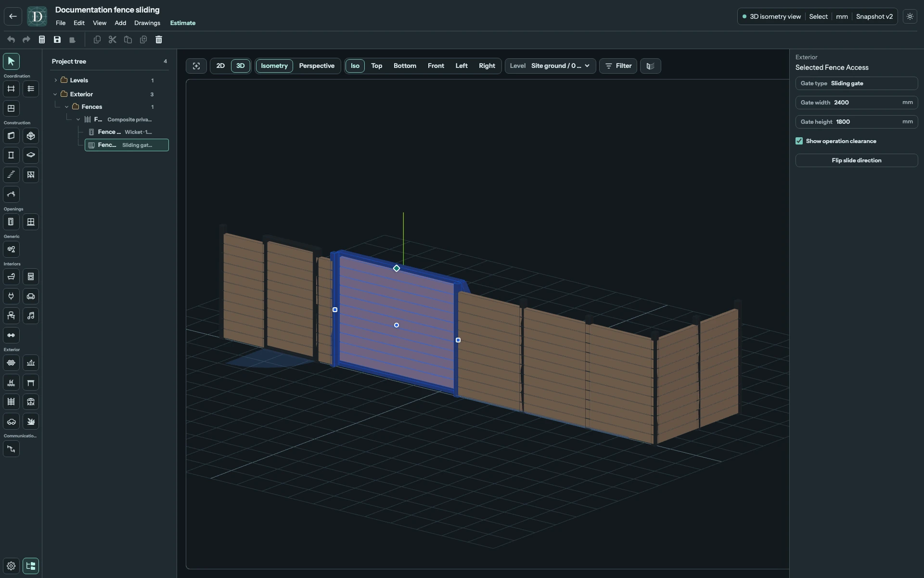The width and height of the screenshot is (924, 578).
Task: Uncheck Show operation clearance
Action: click(x=799, y=141)
